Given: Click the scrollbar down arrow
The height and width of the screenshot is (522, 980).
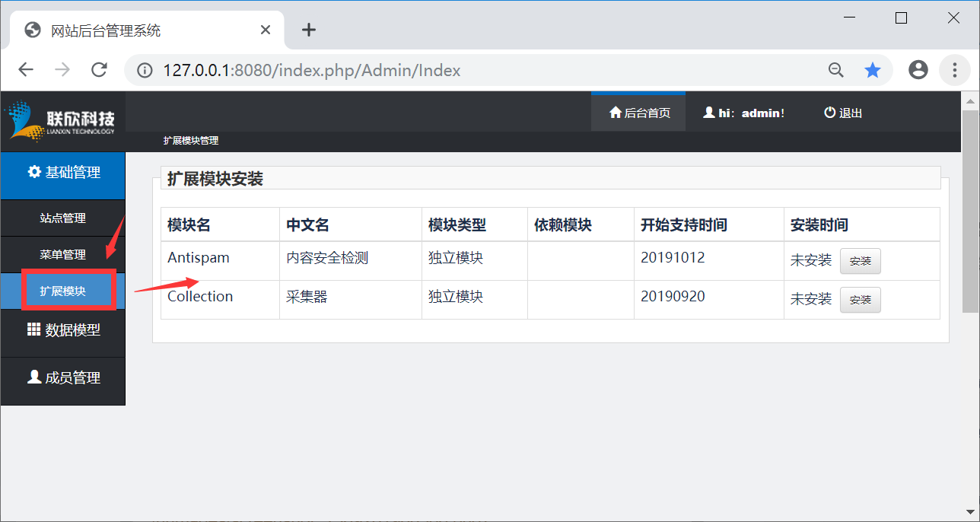Looking at the screenshot, I should (x=971, y=511).
